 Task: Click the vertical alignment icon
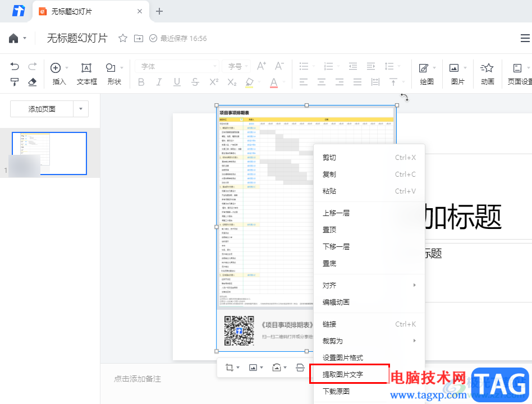tap(393, 82)
